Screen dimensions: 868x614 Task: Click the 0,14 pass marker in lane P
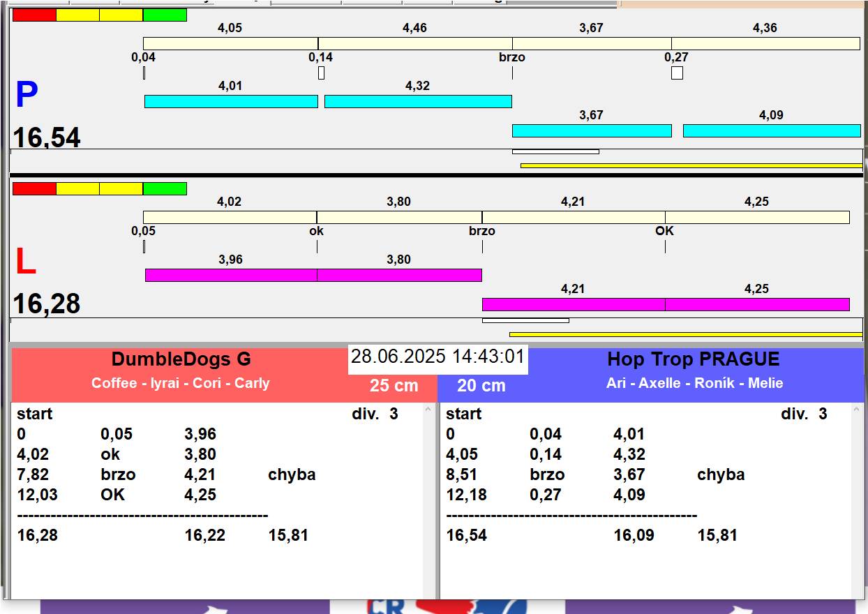[321, 73]
